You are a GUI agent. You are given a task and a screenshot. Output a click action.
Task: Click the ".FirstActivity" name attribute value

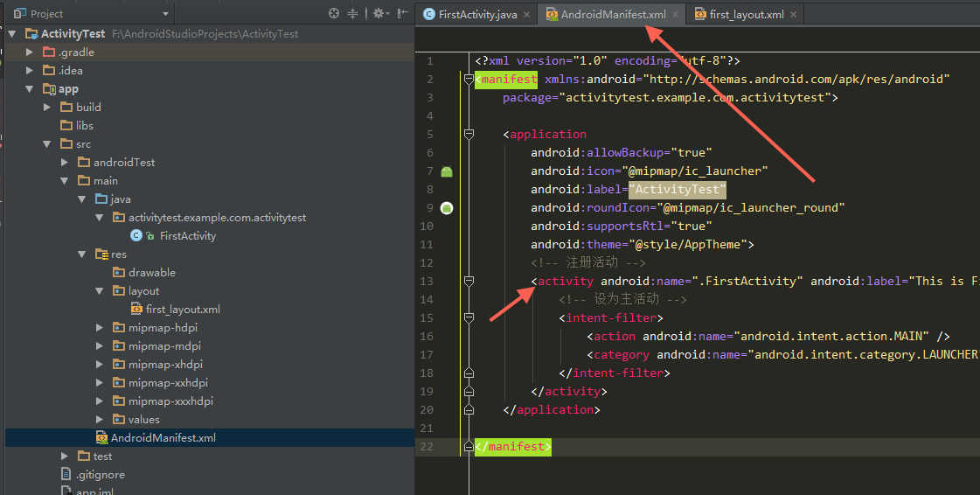[747, 282]
